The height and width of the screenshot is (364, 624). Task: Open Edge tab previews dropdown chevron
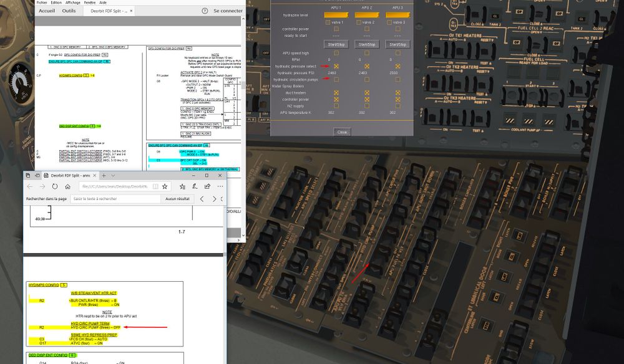tap(113, 175)
